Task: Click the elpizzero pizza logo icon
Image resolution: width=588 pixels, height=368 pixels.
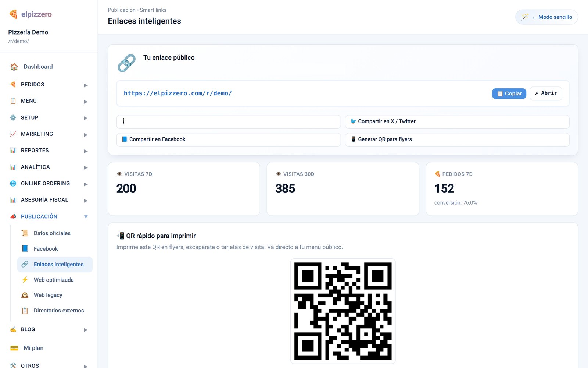Action: [x=13, y=14]
